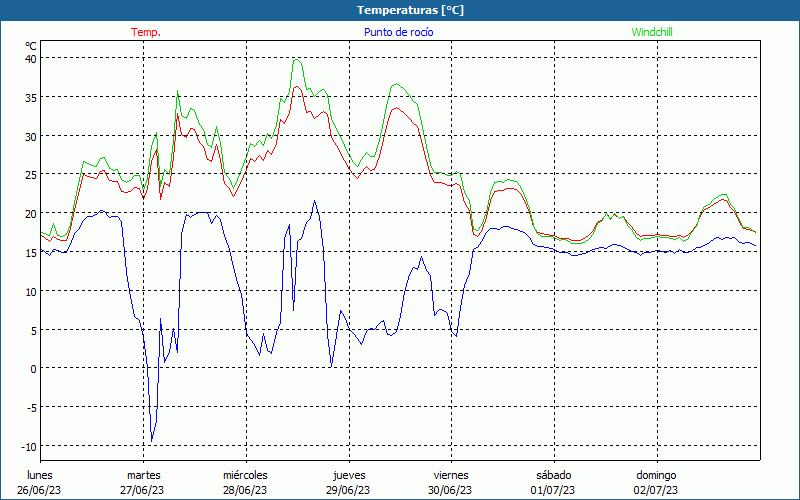
Task: Click the 'domingo' day label
Action: pyautogui.click(x=656, y=475)
